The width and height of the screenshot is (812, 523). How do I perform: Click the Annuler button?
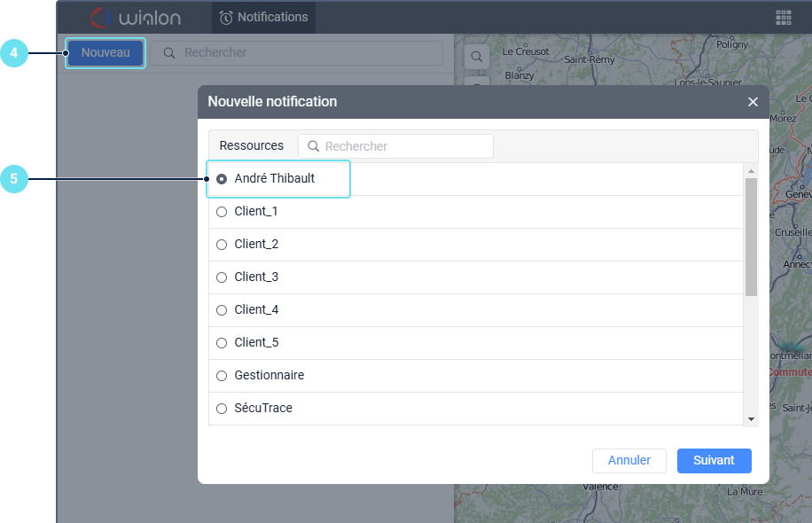tap(629, 461)
